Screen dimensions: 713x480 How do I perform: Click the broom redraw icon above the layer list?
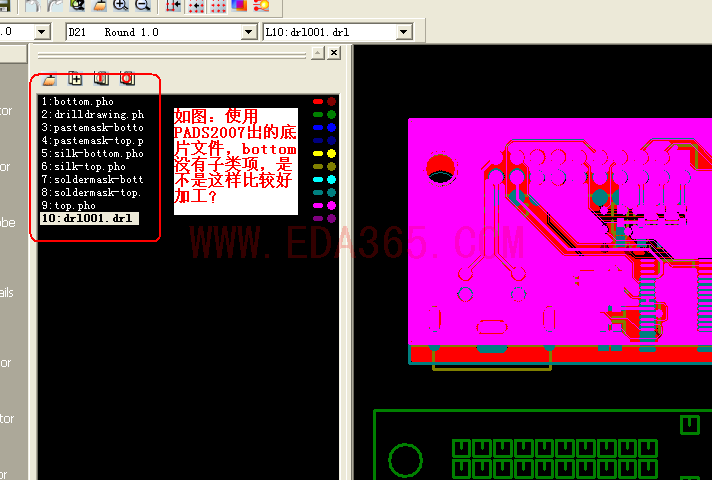pyautogui.click(x=49, y=80)
